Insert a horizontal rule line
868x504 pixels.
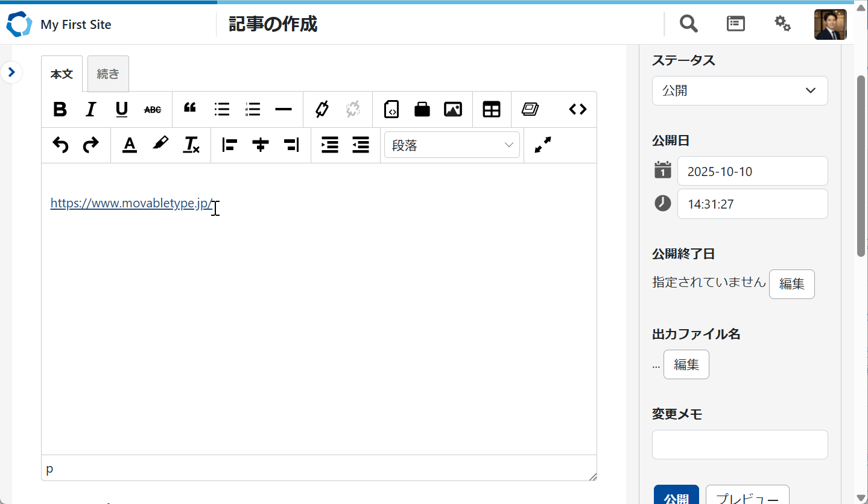[283, 109]
